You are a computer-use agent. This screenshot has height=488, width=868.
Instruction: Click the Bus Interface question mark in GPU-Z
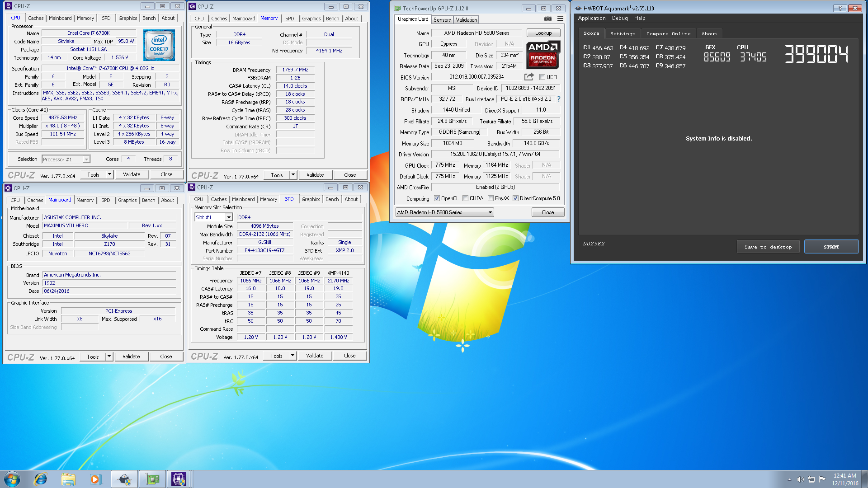click(x=559, y=99)
